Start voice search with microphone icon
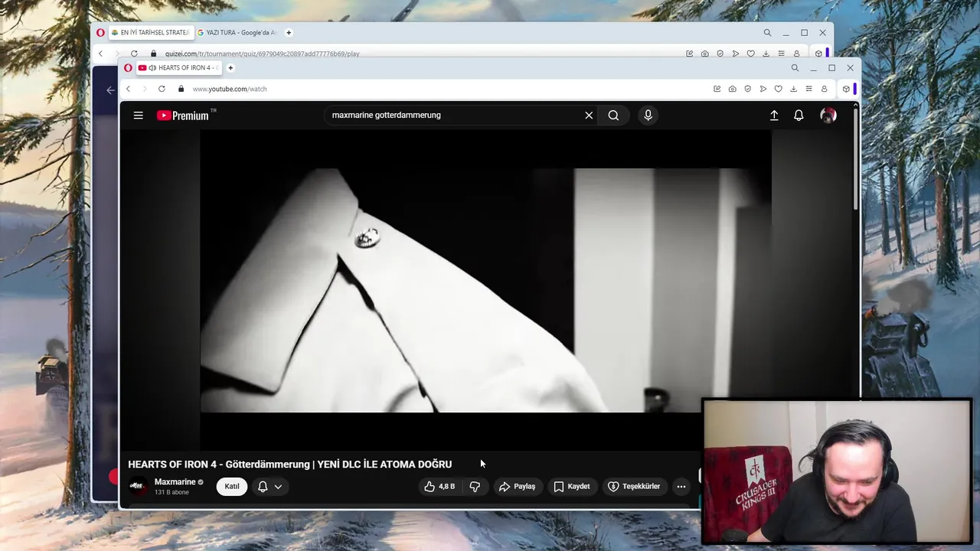980x551 pixels. click(x=648, y=116)
